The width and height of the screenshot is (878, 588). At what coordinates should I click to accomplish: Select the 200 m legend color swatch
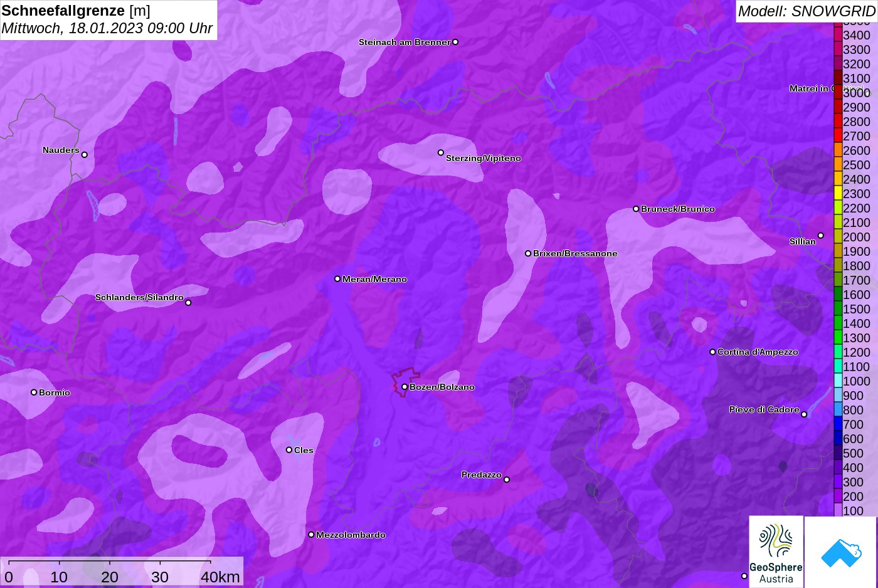click(838, 496)
